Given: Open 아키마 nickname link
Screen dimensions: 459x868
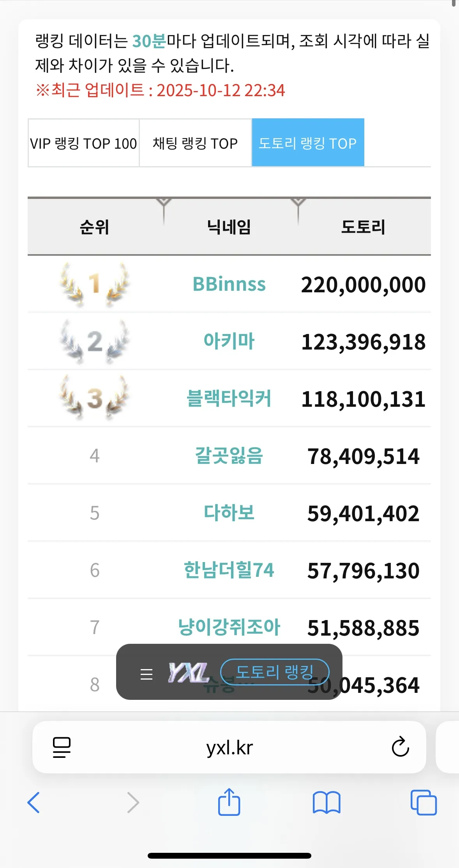Looking at the screenshot, I should coord(229,341).
